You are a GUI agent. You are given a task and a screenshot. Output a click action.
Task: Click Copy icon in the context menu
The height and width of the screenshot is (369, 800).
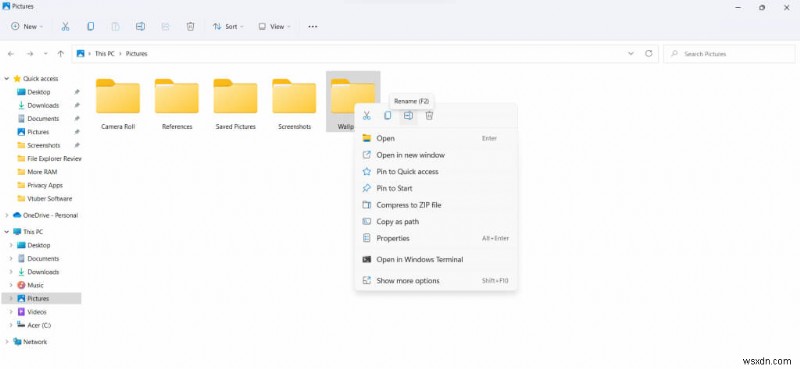coord(388,116)
